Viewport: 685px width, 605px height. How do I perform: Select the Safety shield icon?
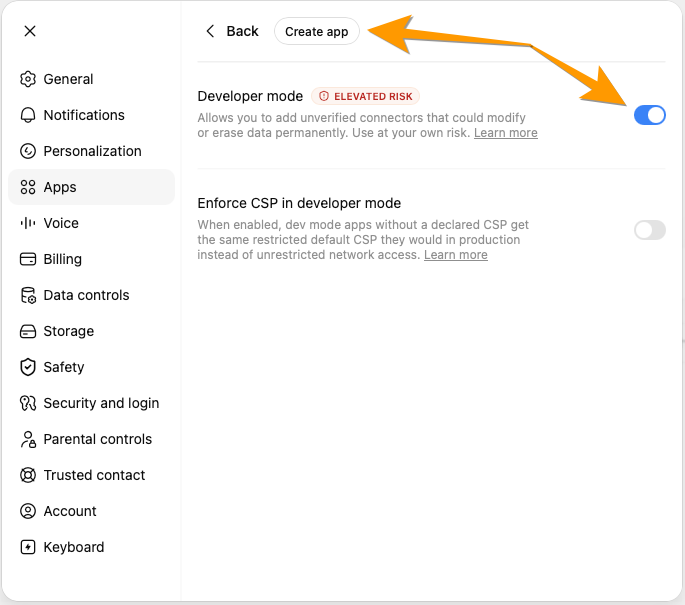[28, 367]
